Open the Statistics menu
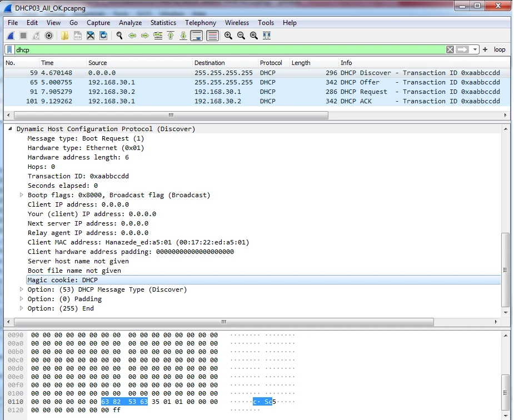The height and width of the screenshot is (420, 514). tap(163, 23)
